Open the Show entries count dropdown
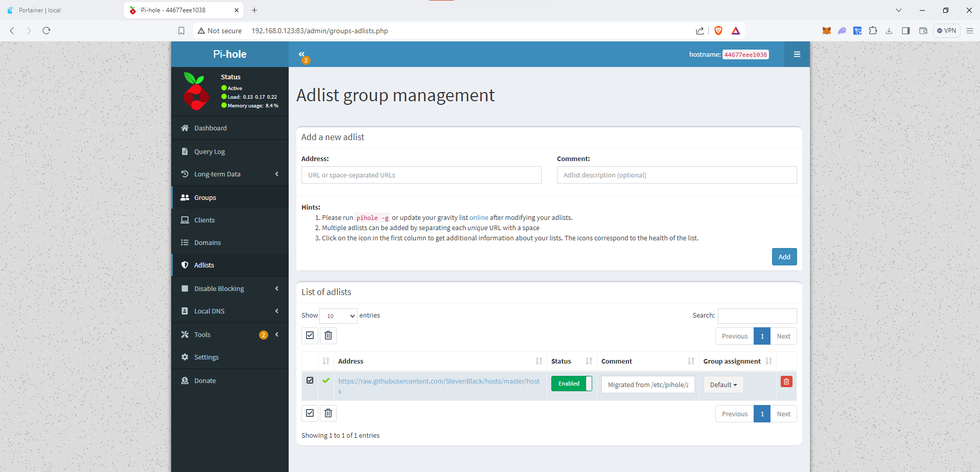This screenshot has height=472, width=980. [338, 316]
